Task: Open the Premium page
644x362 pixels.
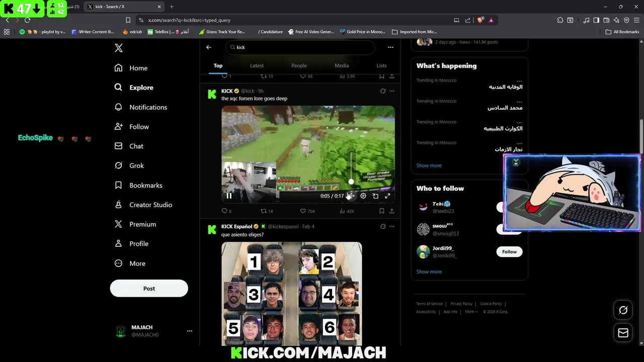Action: coord(135,224)
